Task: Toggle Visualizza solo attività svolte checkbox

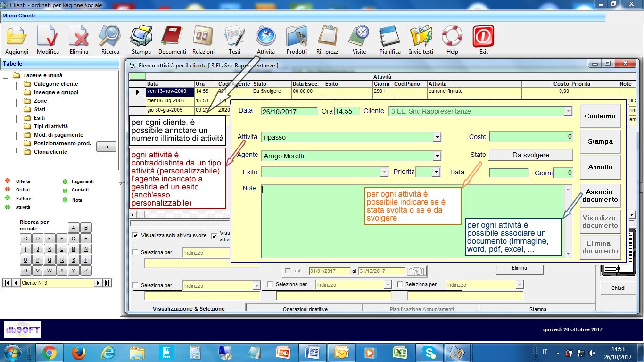Action: pyautogui.click(x=136, y=235)
